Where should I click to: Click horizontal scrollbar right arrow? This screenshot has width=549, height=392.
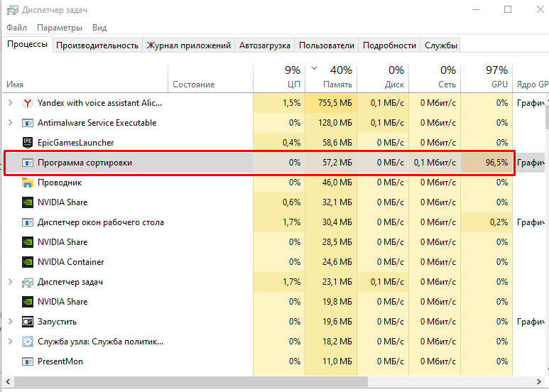tap(538, 381)
